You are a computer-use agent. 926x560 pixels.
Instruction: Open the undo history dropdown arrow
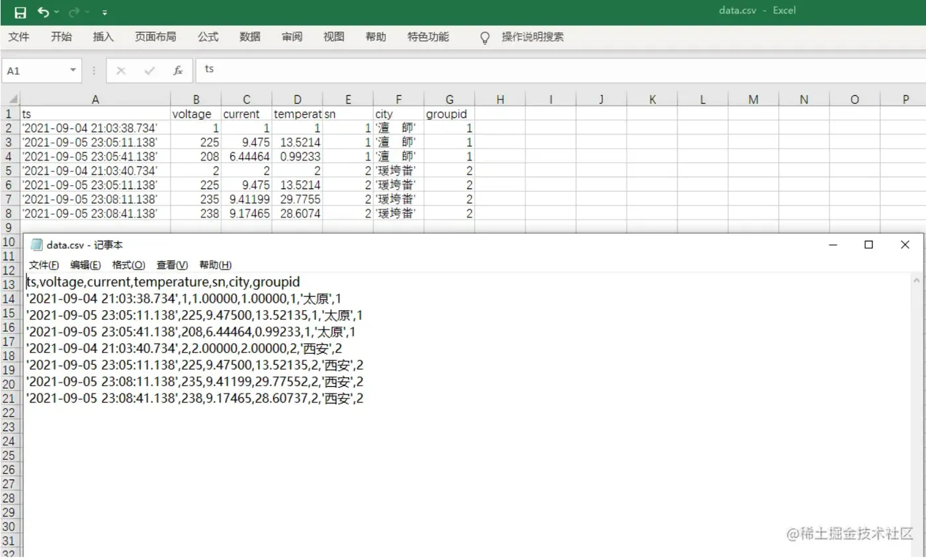(56, 13)
